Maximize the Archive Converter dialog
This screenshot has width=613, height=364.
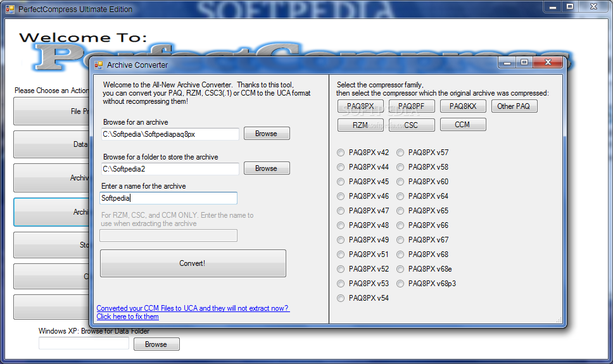[524, 63]
